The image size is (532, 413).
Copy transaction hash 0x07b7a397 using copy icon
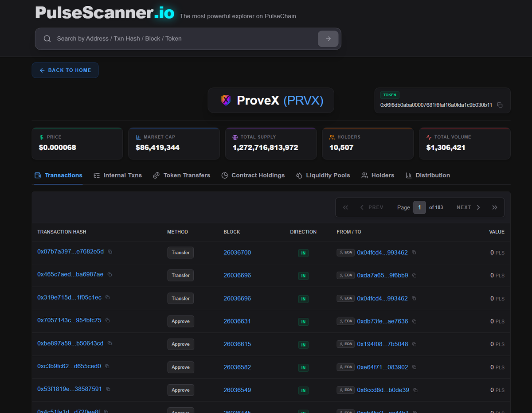click(110, 252)
